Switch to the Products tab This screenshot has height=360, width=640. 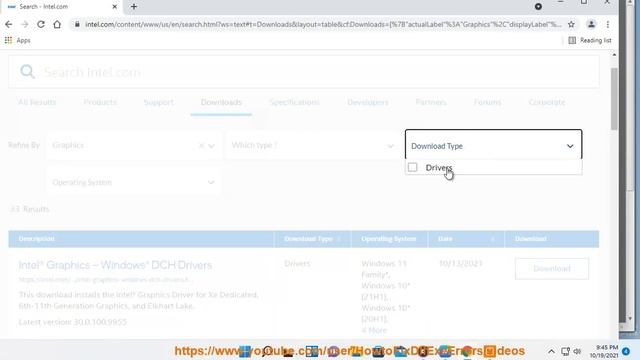(100, 102)
